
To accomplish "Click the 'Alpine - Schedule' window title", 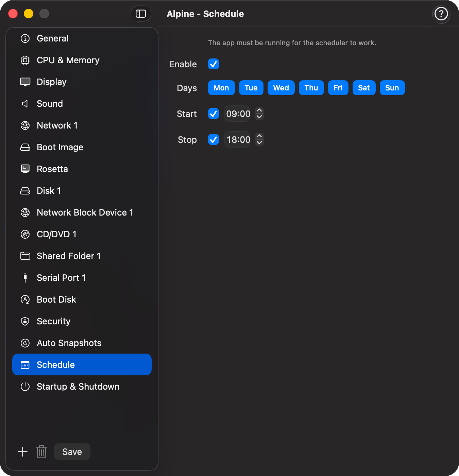I will pyautogui.click(x=205, y=14).
